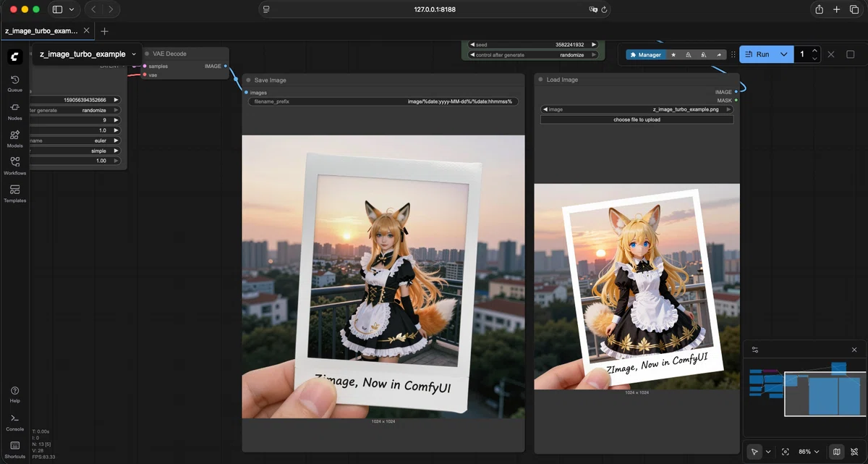
Task: Open the sampler name euler combo
Action: point(75,140)
